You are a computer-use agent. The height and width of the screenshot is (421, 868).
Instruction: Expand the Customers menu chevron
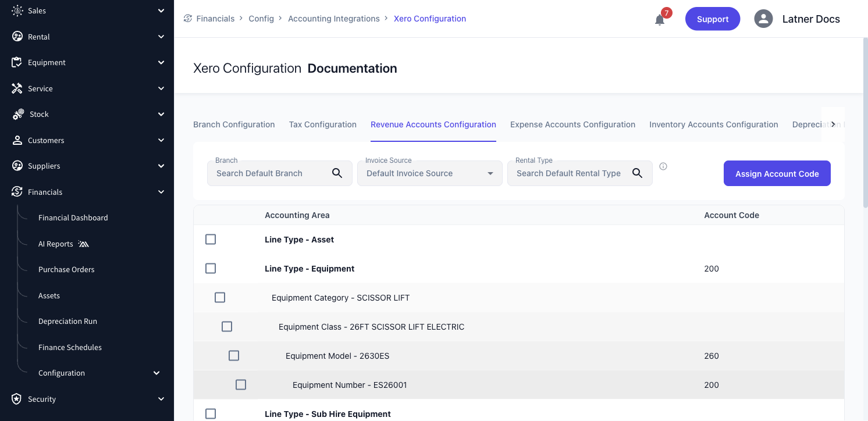(x=161, y=140)
